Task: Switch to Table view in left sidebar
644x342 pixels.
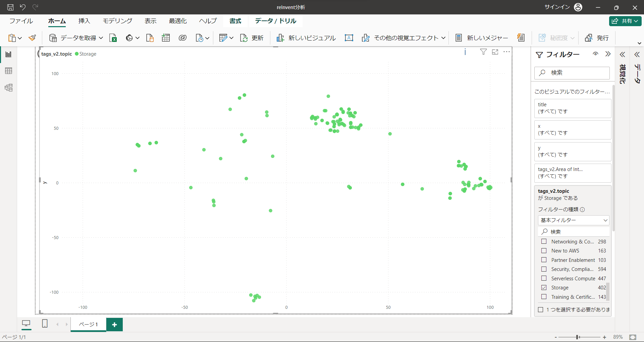Action: pyautogui.click(x=9, y=71)
